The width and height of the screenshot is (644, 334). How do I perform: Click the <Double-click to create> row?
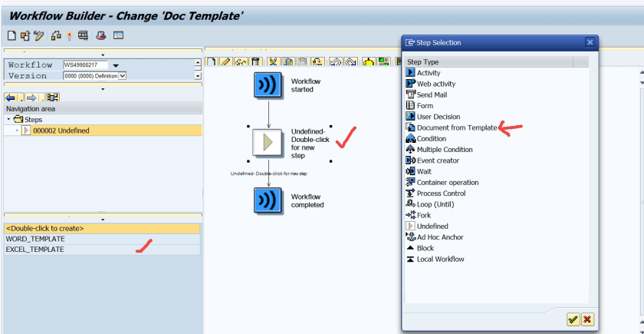pyautogui.click(x=102, y=228)
